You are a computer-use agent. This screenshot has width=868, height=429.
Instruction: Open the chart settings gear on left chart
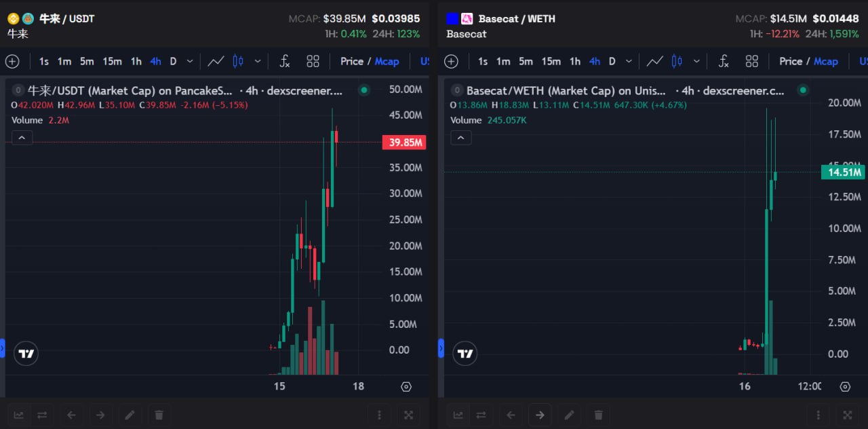coord(406,386)
